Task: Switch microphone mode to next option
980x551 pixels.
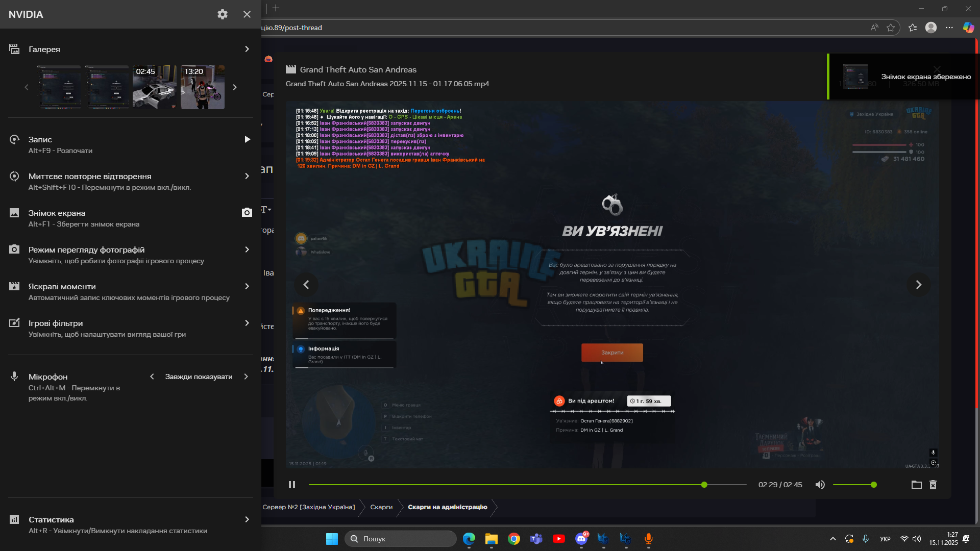Action: [246, 377]
